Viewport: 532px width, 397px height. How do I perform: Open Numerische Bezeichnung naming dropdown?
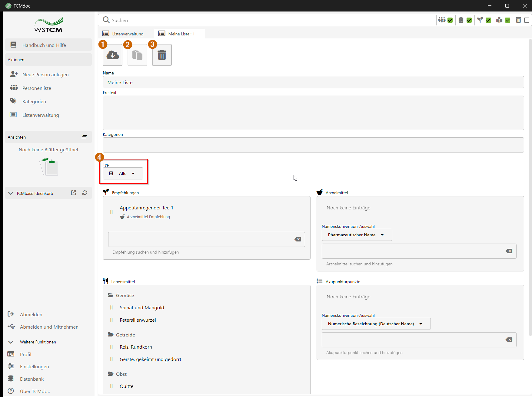point(376,324)
